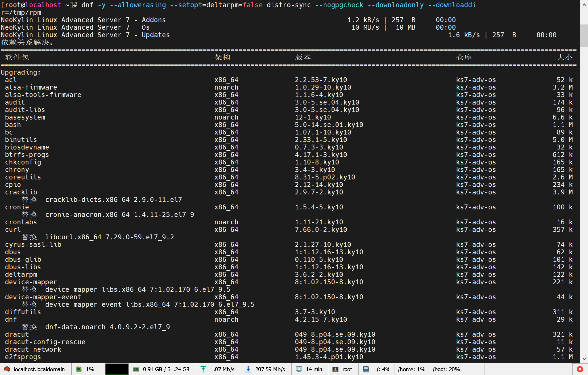588x375 pixels.
Task: Click localhost.localdomain hostname label
Action: [x=39, y=369]
